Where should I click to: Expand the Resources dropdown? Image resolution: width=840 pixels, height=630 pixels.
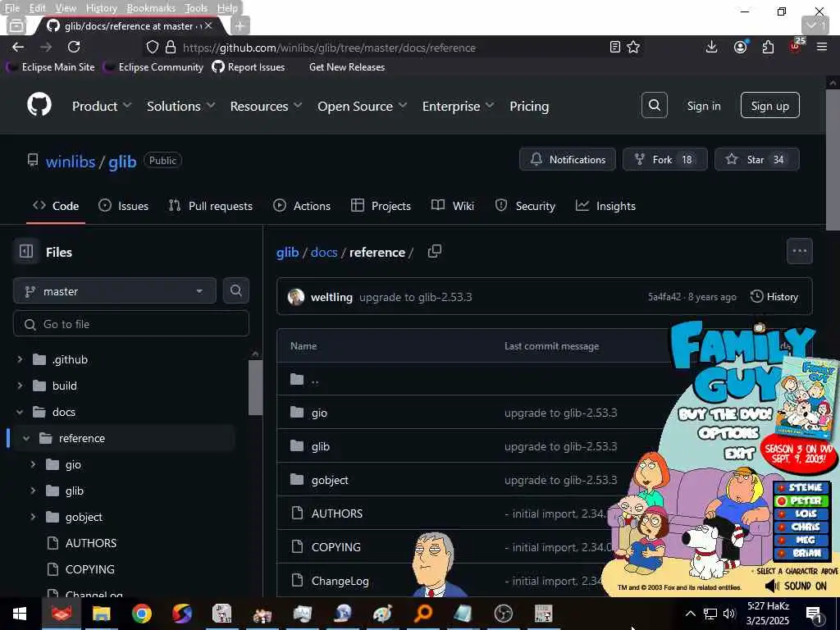tap(266, 106)
